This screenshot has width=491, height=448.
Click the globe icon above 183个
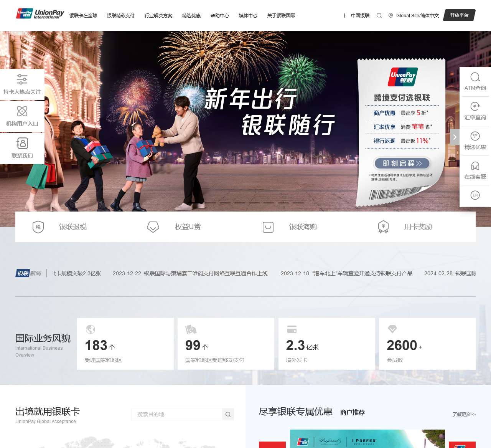(x=91, y=329)
